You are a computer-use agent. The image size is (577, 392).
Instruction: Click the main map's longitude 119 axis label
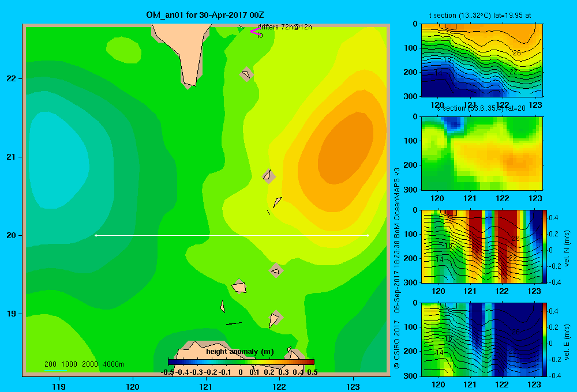coord(59,386)
